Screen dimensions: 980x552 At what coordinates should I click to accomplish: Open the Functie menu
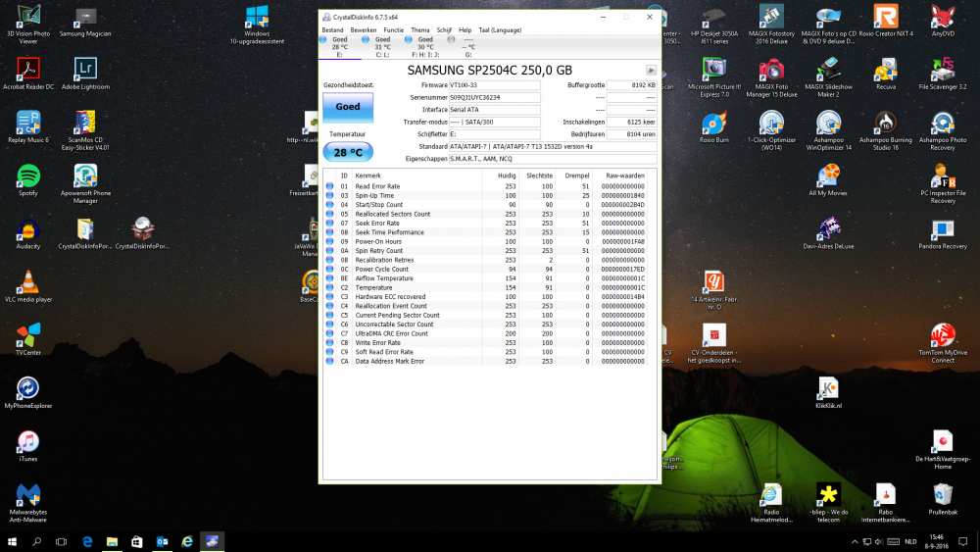(x=393, y=30)
